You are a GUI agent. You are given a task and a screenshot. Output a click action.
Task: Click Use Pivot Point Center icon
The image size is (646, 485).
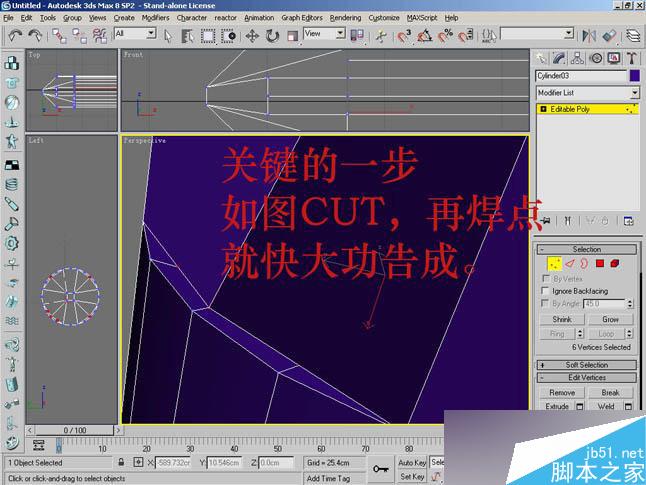(357, 36)
